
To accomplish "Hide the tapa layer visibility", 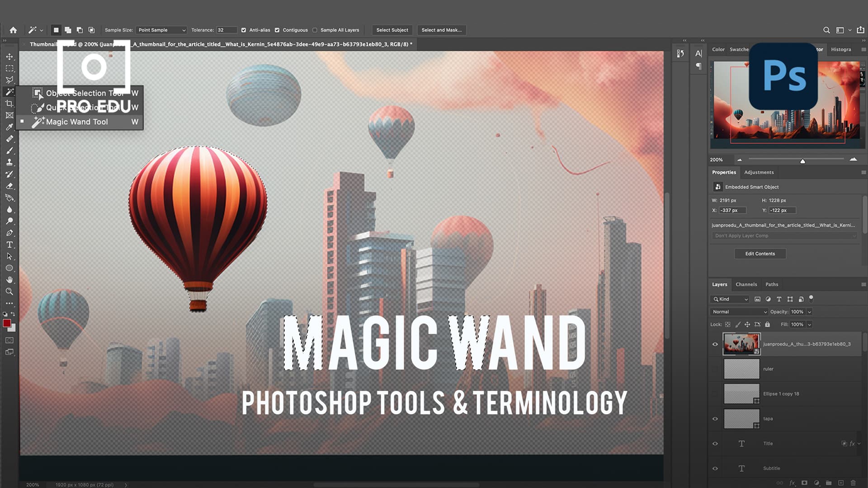I will tap(715, 418).
